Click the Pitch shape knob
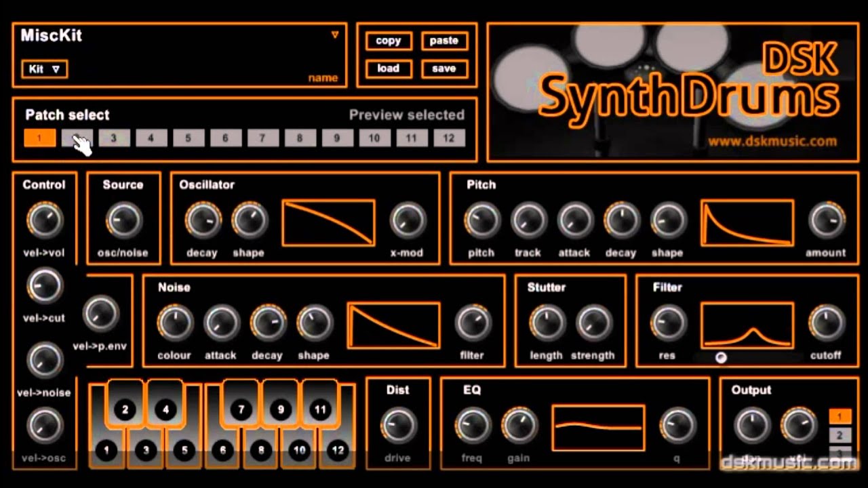This screenshot has width=868, height=488. tap(668, 220)
